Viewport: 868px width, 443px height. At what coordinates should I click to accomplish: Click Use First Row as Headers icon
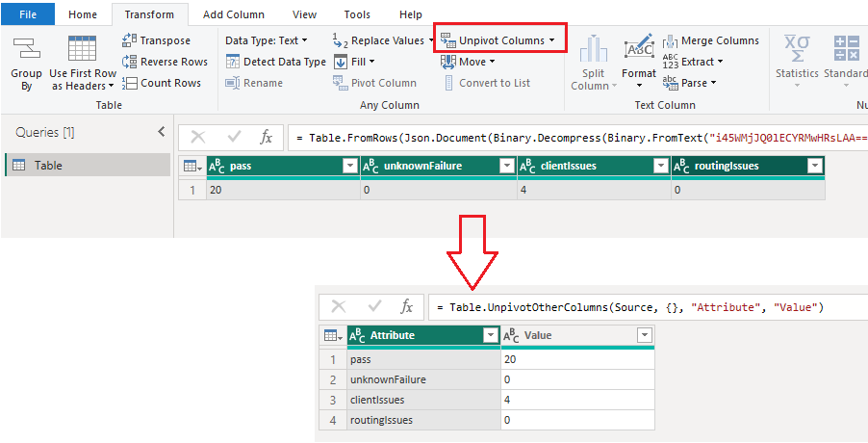tap(83, 49)
